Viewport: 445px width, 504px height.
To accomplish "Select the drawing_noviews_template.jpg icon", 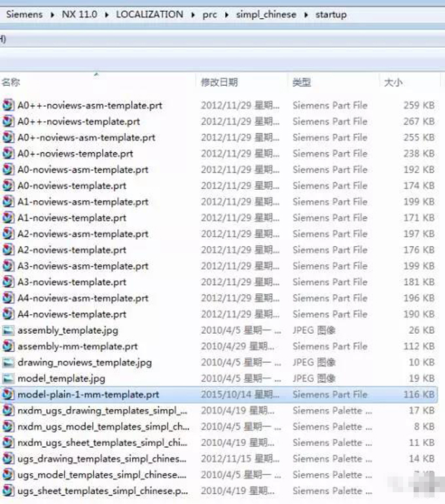I will point(8,363).
